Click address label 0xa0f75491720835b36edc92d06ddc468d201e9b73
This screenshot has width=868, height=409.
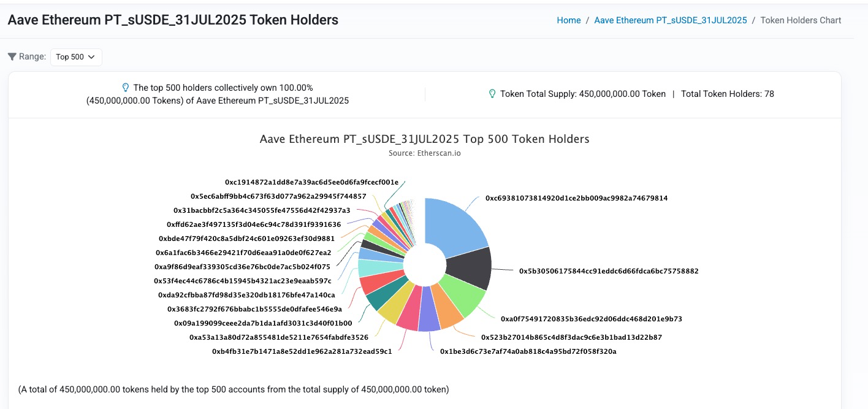[x=590, y=319]
